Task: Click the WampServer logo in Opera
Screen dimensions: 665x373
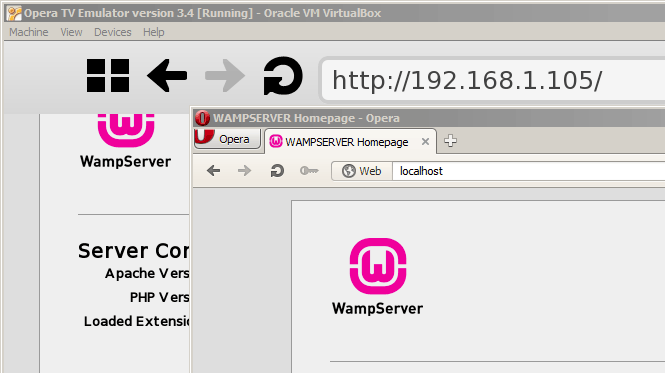Action: (x=378, y=266)
